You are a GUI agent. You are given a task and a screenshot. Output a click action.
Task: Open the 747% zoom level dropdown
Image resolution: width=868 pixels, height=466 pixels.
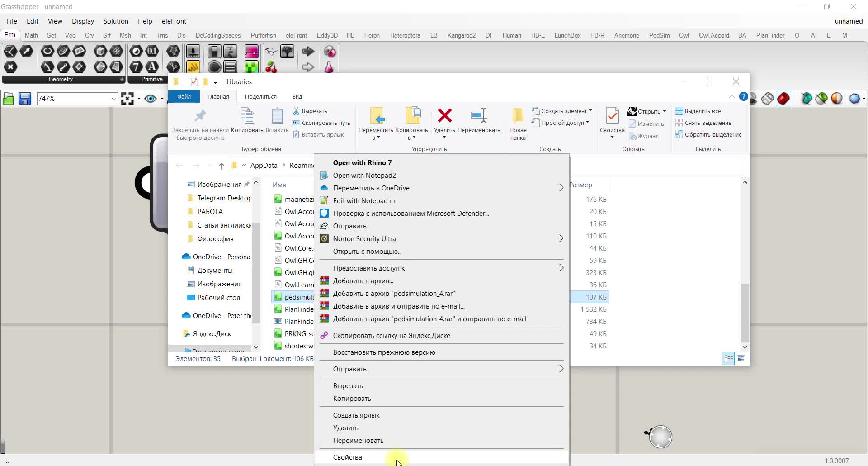(x=113, y=99)
